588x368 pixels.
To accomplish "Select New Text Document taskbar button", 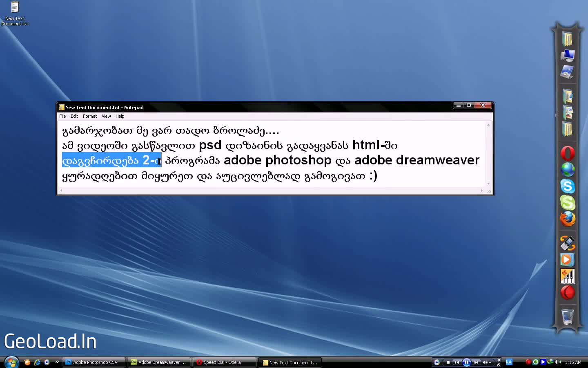I will pyautogui.click(x=290, y=362).
